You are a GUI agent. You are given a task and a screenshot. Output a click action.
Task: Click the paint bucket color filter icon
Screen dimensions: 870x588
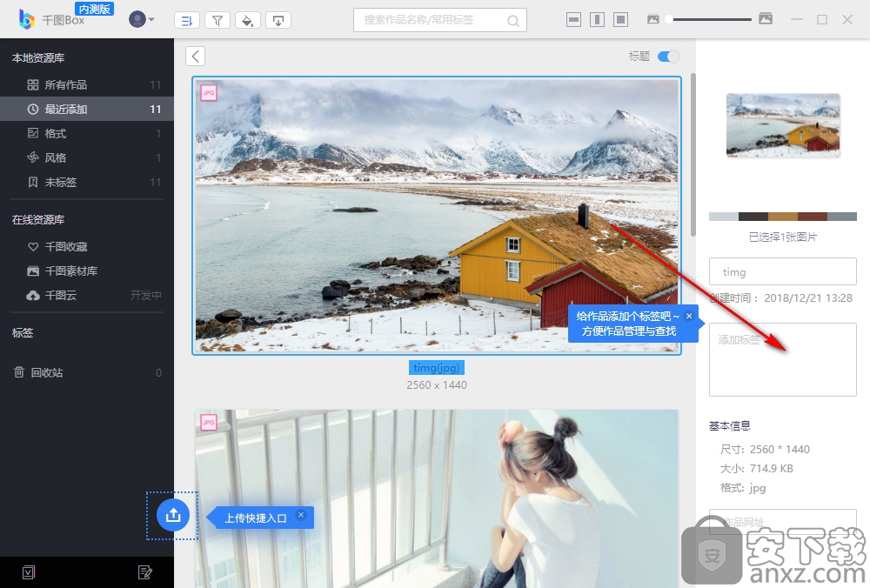point(247,20)
